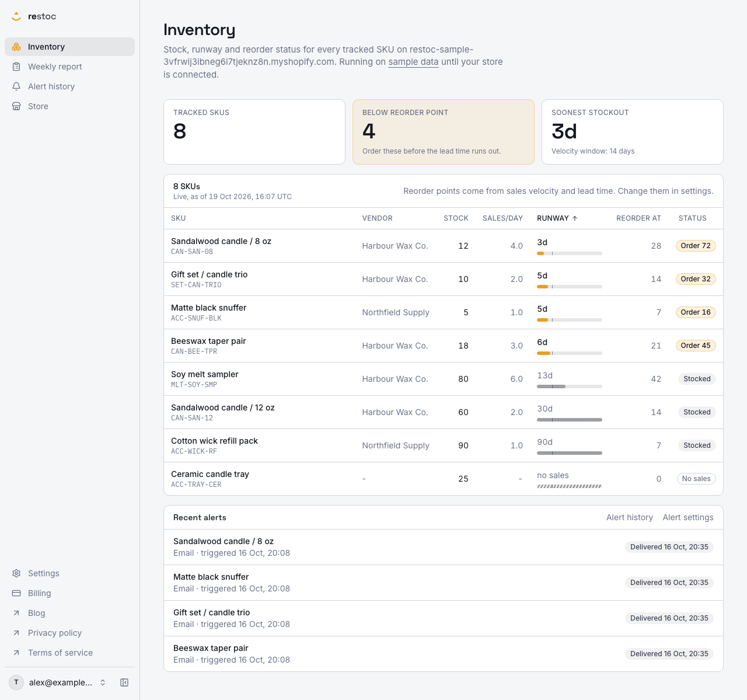Click the Settings gear icon

click(x=16, y=573)
